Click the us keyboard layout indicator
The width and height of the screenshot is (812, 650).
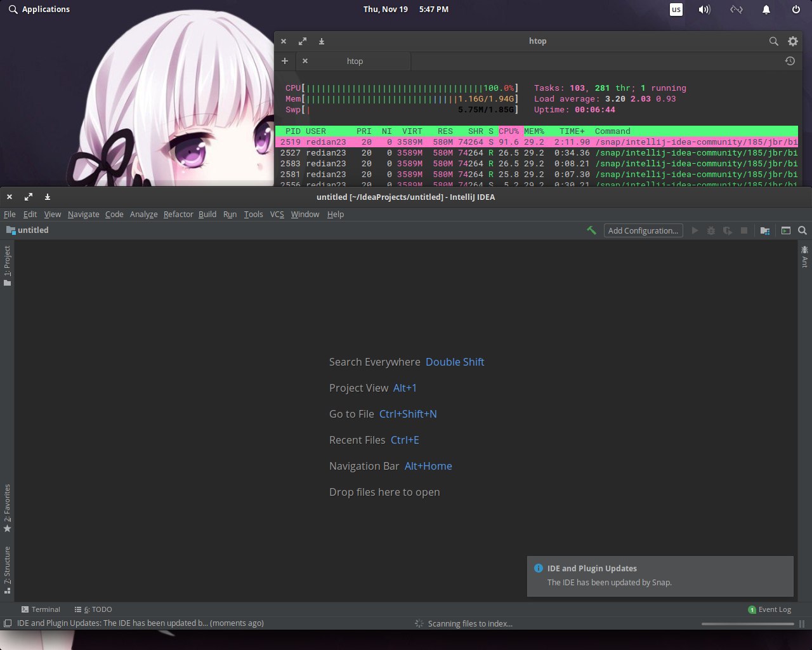676,10
